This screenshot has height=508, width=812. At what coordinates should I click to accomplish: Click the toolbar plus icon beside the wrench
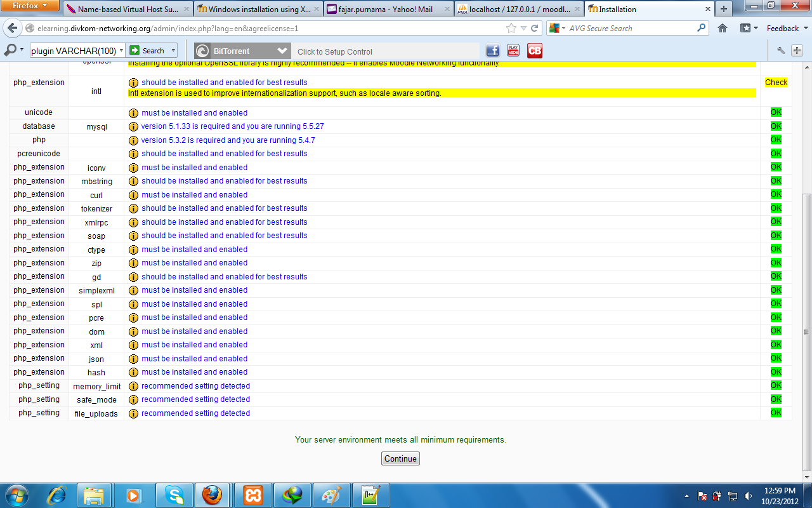point(796,51)
